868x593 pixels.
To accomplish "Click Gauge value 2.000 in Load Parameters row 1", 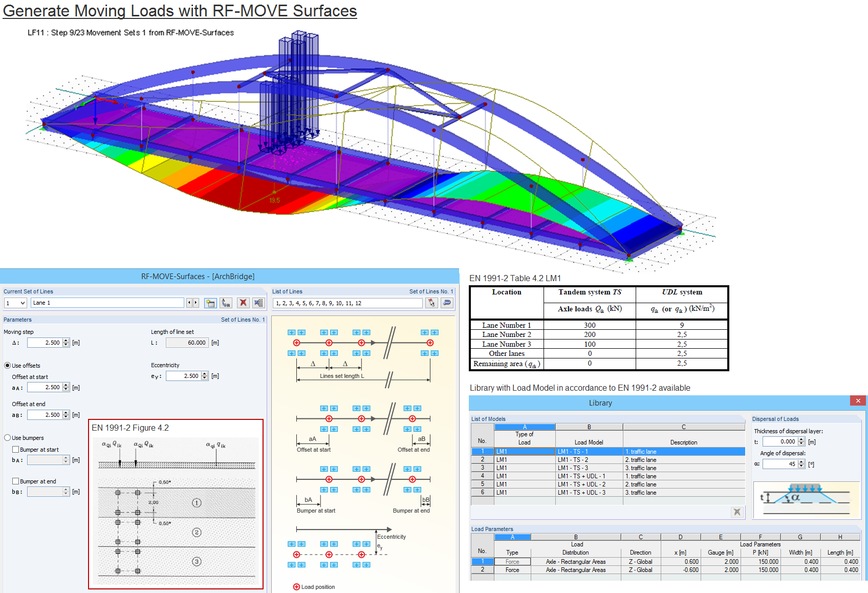I will tap(720, 562).
